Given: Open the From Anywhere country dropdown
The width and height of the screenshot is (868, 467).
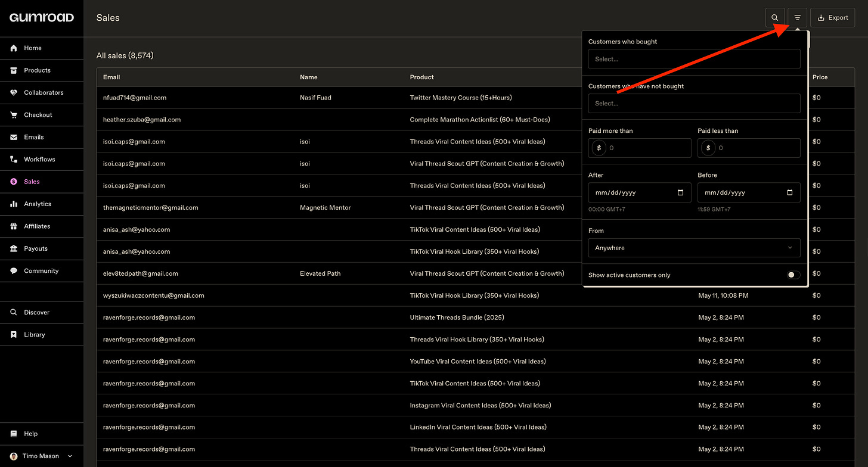Looking at the screenshot, I should point(695,248).
